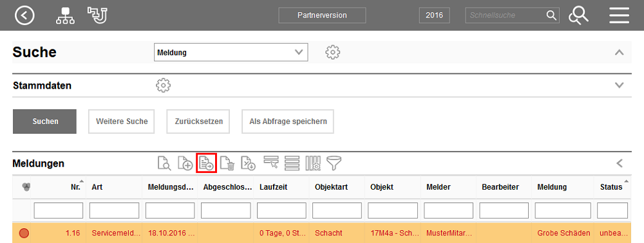Click the forward document arrow icon
The height and width of the screenshot is (243, 644).
(207, 163)
